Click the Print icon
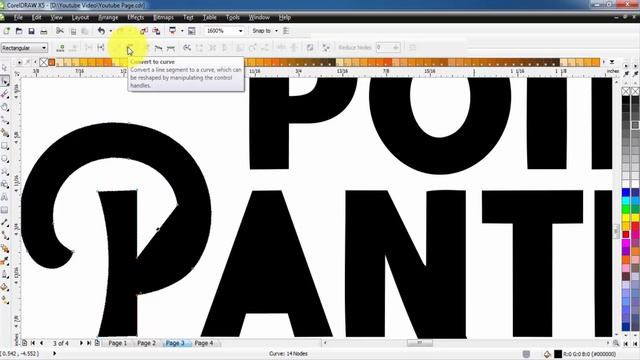Screen dimensions: 640x360 (x=43, y=31)
